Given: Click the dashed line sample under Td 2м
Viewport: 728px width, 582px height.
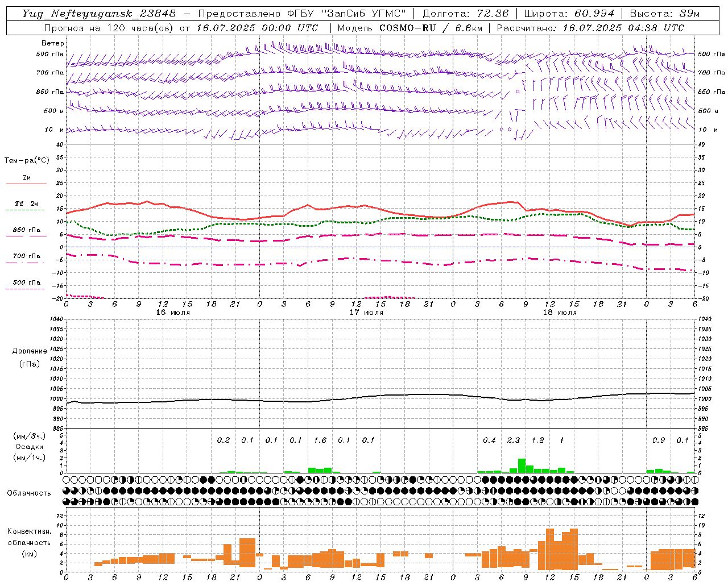Looking at the screenshot, I should pos(25,210).
